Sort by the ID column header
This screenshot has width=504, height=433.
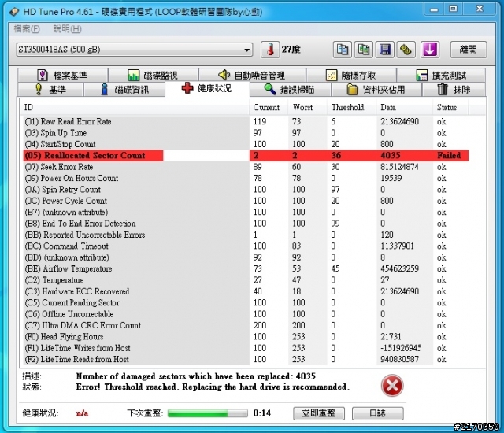(x=135, y=107)
